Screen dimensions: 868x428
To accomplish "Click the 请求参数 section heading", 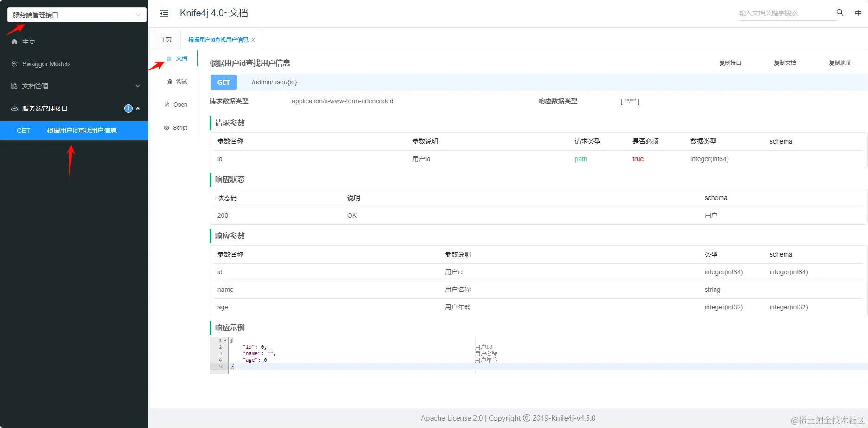I will 230,123.
